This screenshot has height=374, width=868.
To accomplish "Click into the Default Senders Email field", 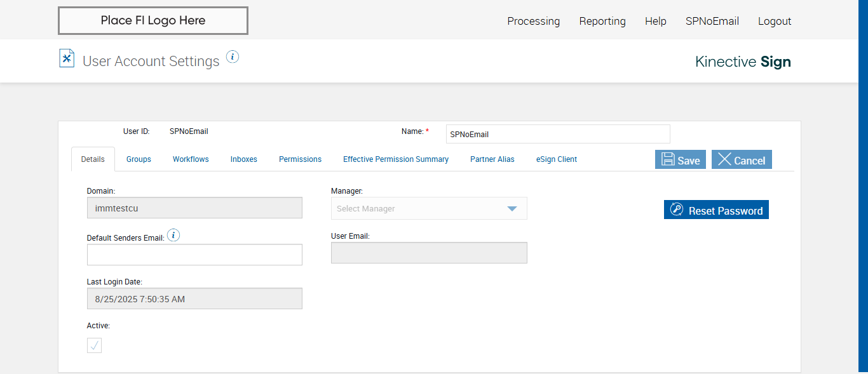I will pyautogui.click(x=194, y=255).
